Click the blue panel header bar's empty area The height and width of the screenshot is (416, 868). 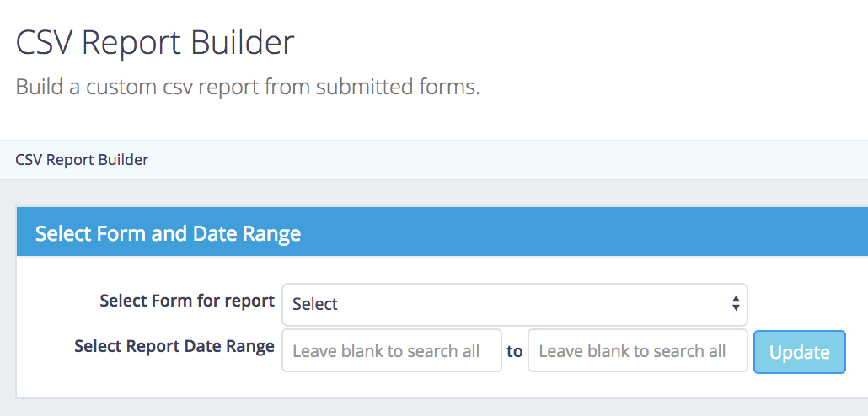coord(590,233)
